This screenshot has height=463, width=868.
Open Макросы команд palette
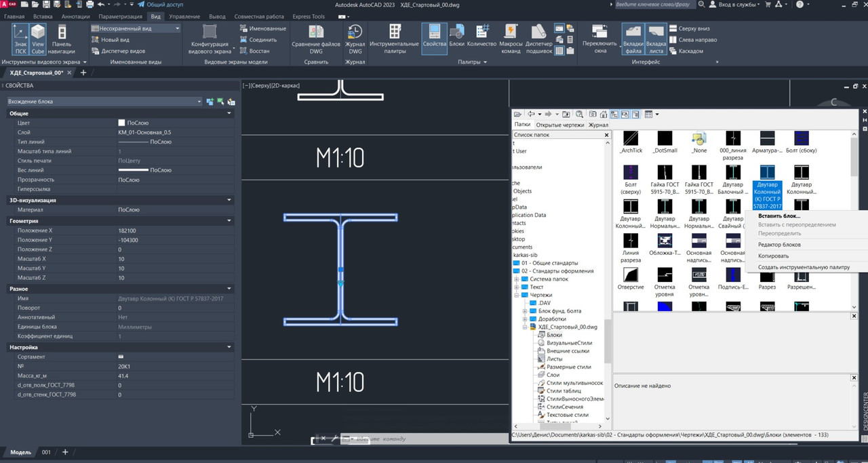pos(511,40)
